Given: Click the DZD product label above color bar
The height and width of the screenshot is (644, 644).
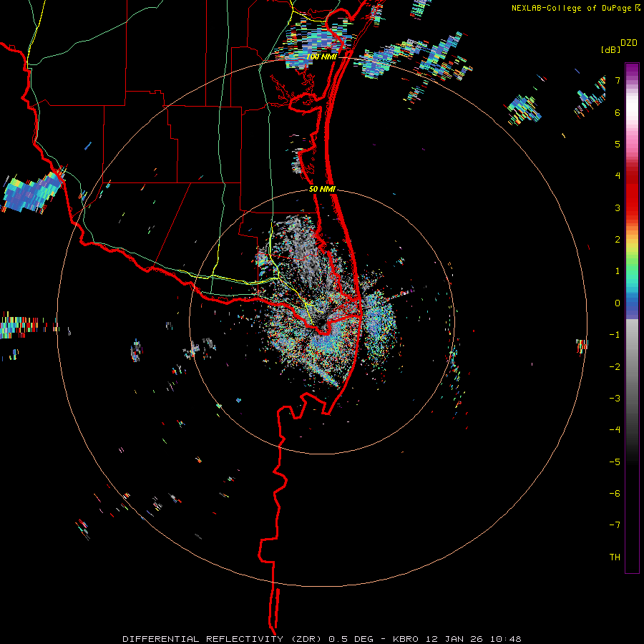Looking at the screenshot, I should click(629, 43).
